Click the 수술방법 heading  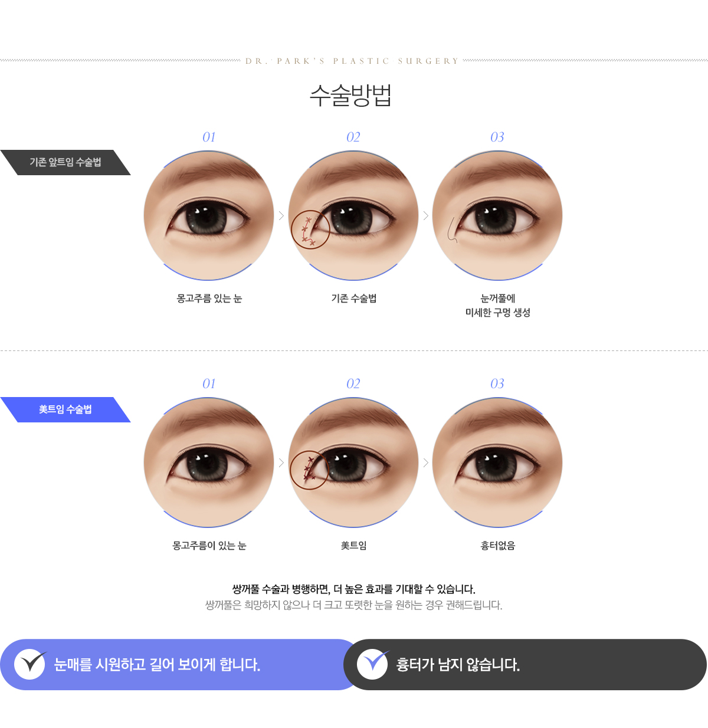351,95
